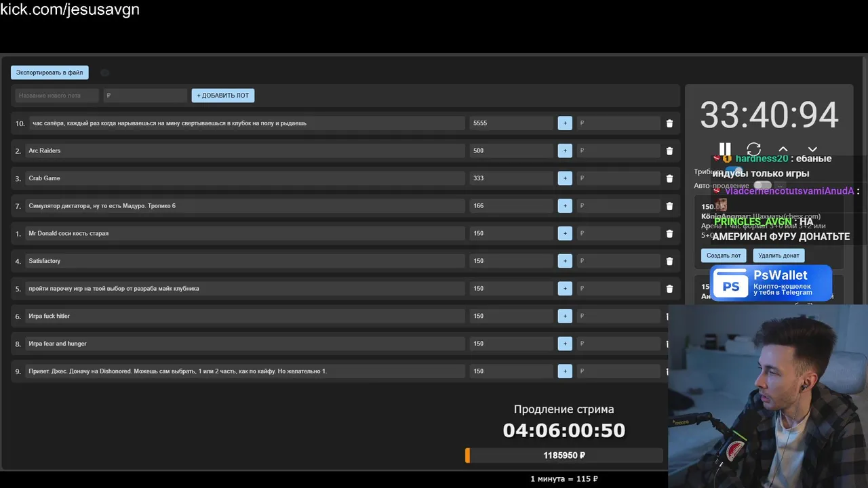Focus the add-amount ₽ field on Arc Raiders row
The image size is (868, 488).
618,150
